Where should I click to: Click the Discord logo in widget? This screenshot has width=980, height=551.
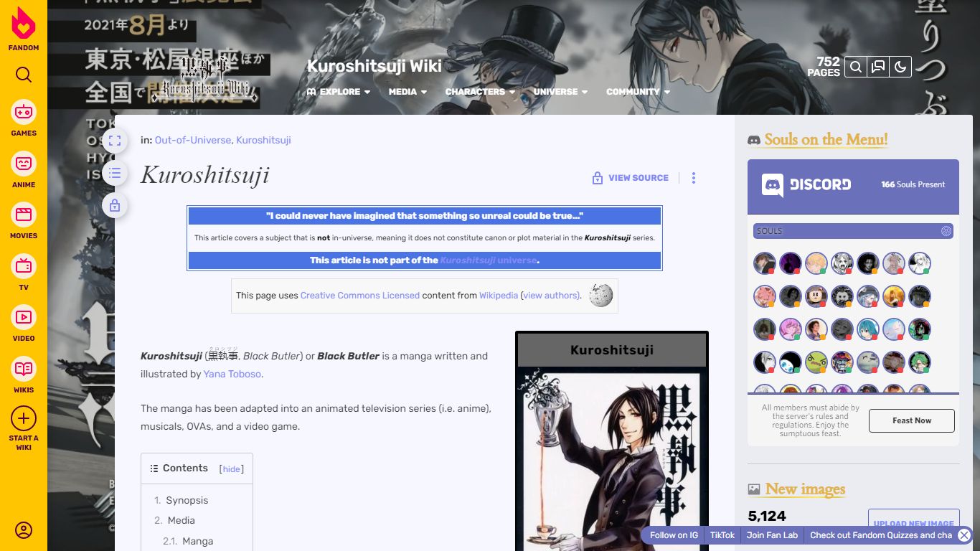pyautogui.click(x=806, y=184)
